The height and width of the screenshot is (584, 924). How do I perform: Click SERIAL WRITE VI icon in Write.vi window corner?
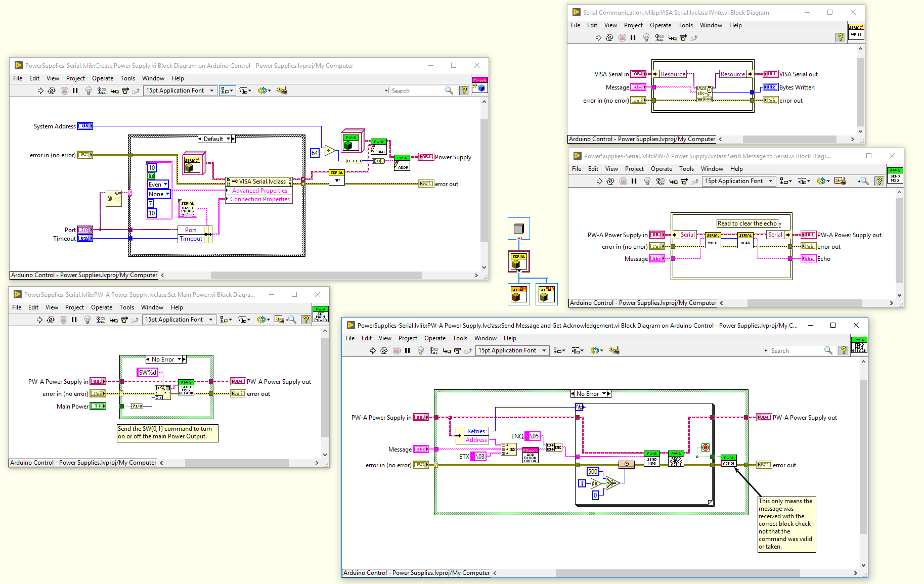[x=856, y=31]
